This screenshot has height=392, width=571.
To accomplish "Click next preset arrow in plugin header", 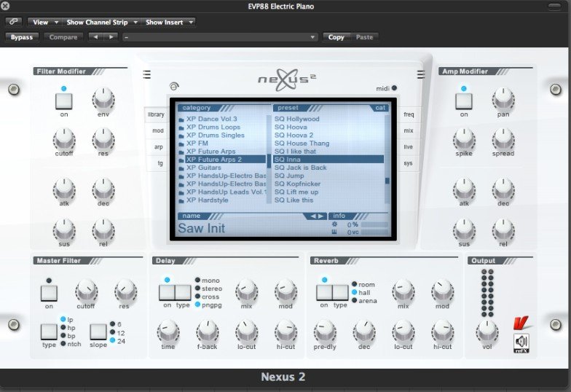I will click(111, 36).
